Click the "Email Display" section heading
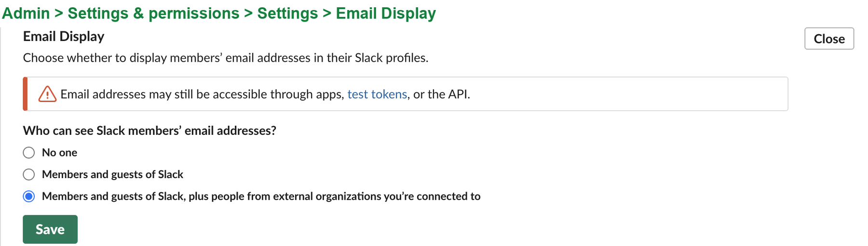868x246 pixels. point(64,36)
